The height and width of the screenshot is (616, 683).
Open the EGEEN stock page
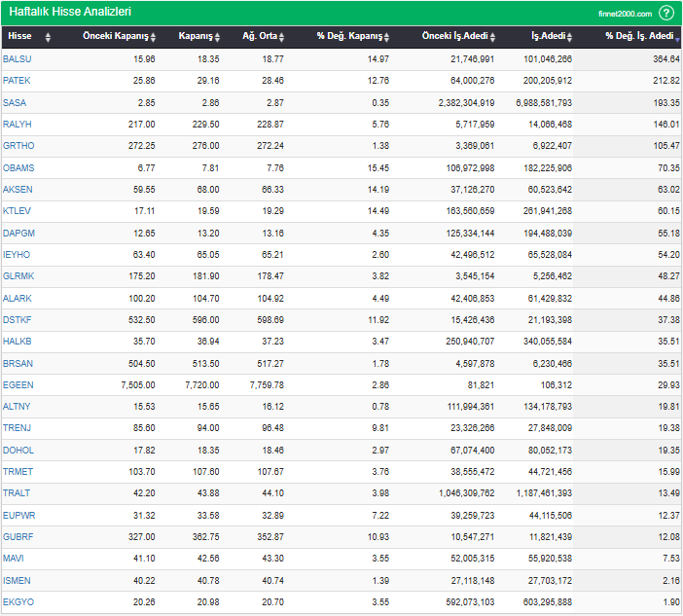point(18,385)
